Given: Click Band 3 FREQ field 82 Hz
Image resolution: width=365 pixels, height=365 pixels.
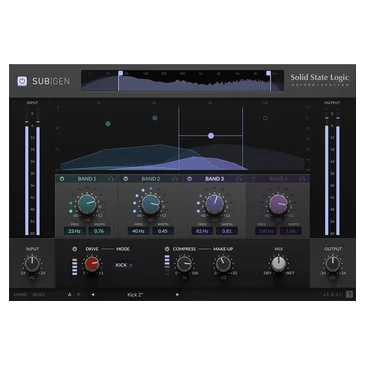Looking at the screenshot, I should point(202,231).
